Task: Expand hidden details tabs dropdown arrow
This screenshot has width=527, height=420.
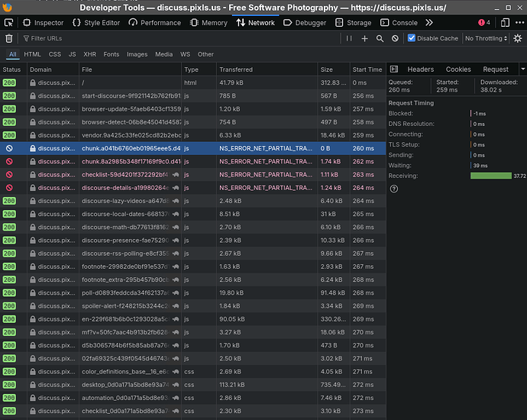Action: tap(522, 69)
